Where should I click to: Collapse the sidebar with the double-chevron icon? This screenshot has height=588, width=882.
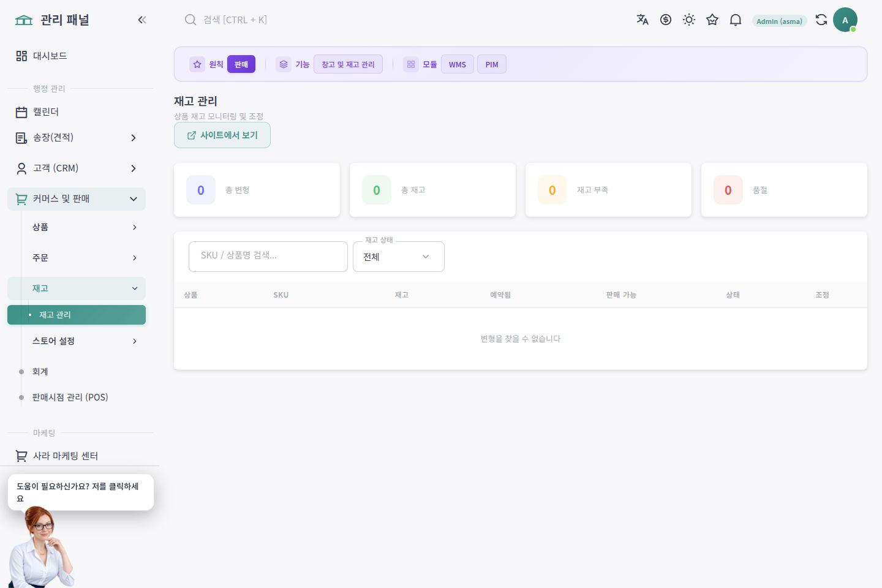(142, 20)
